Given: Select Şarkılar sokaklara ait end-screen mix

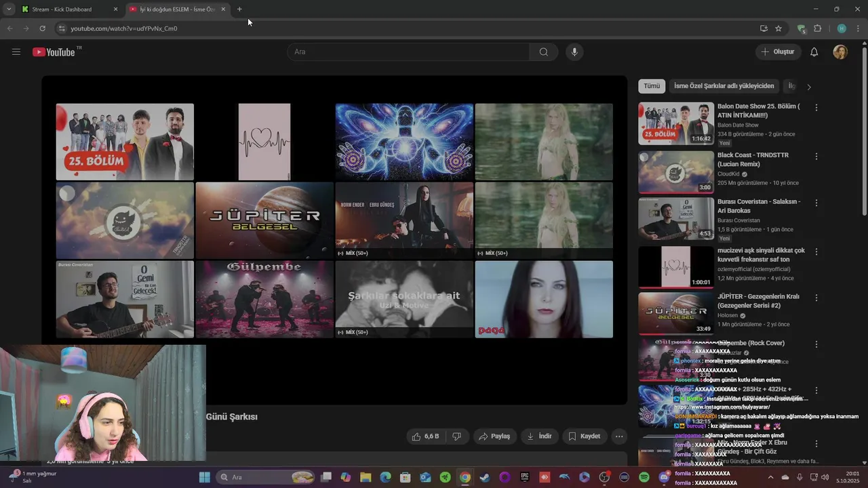Looking at the screenshot, I should click(x=404, y=299).
